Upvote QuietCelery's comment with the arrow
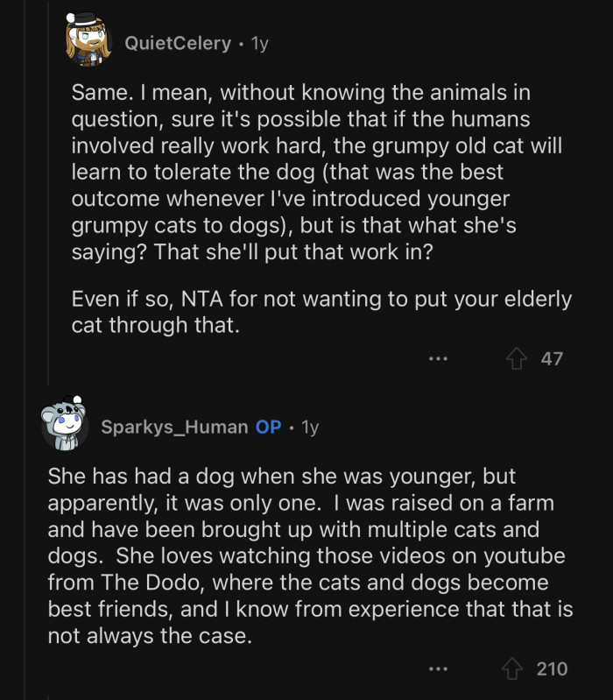 [518, 358]
